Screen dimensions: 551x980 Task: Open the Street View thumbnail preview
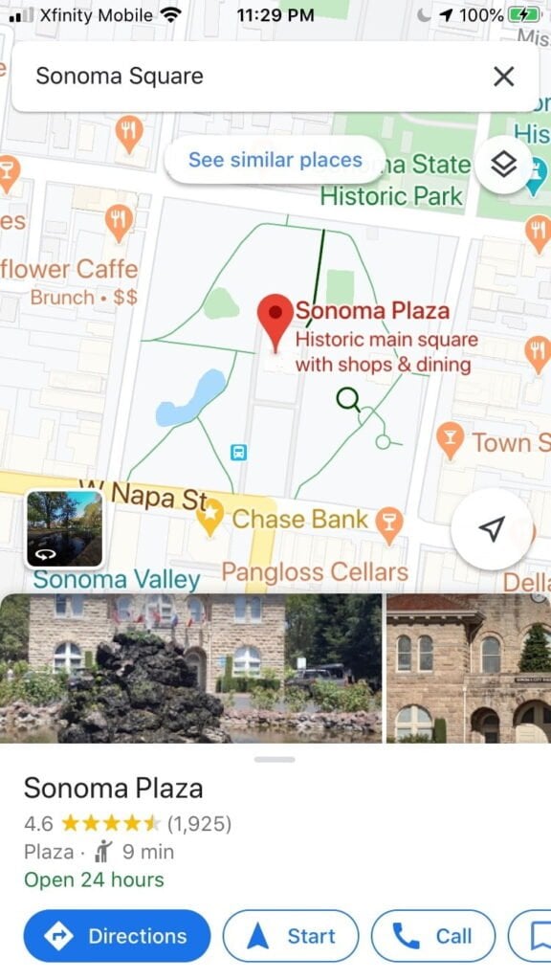point(64,528)
